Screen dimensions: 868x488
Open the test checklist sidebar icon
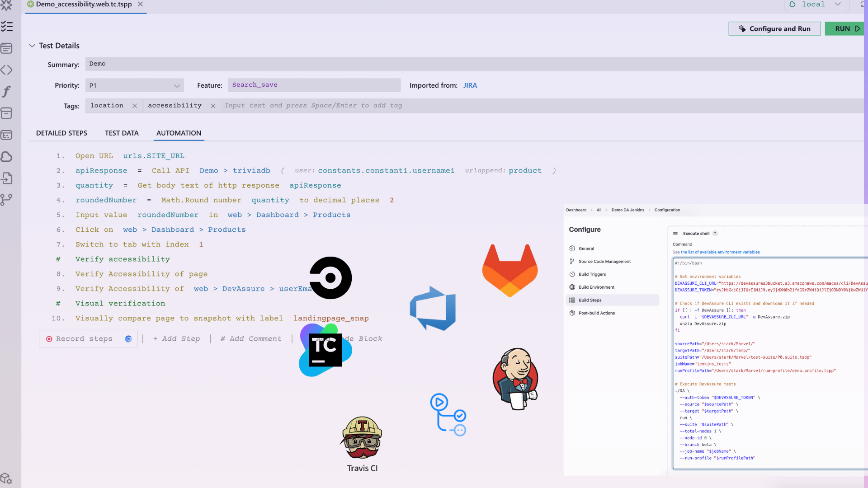[x=7, y=27]
